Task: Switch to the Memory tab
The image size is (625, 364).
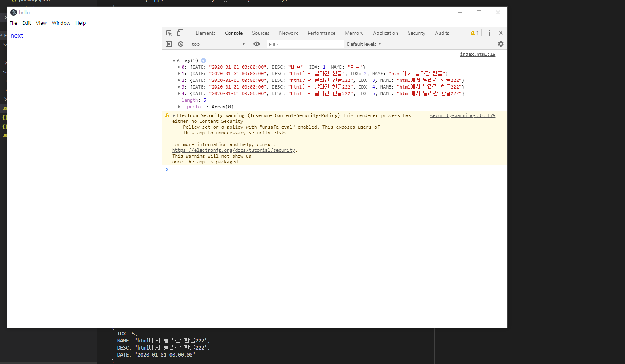Action: click(354, 33)
